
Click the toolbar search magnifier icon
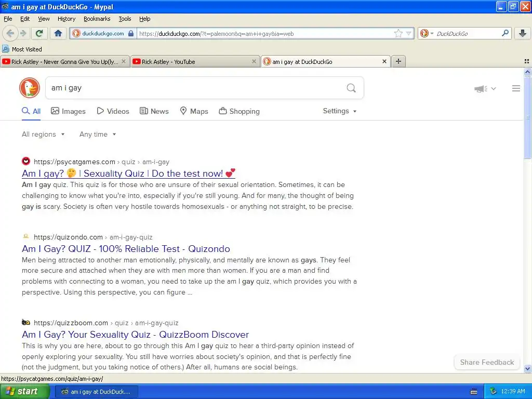(505, 33)
